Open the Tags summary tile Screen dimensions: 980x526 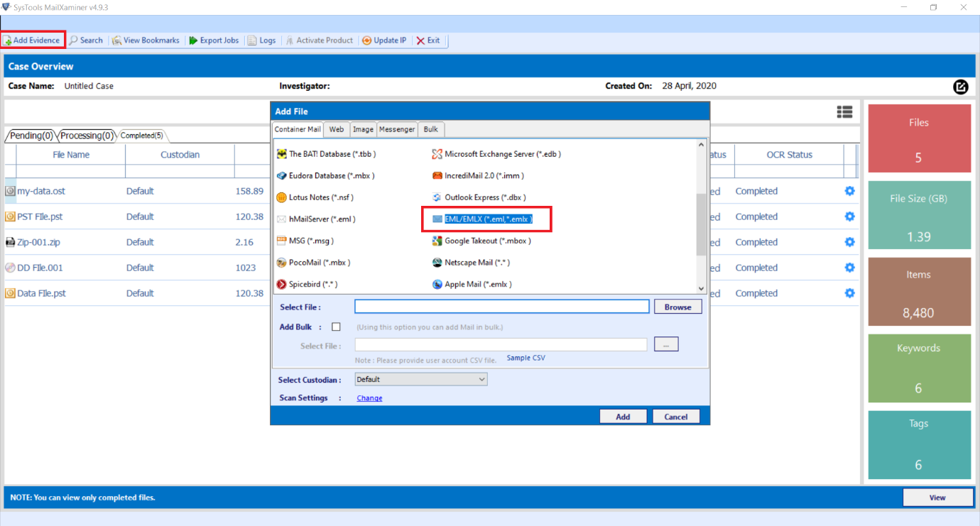pyautogui.click(x=918, y=445)
